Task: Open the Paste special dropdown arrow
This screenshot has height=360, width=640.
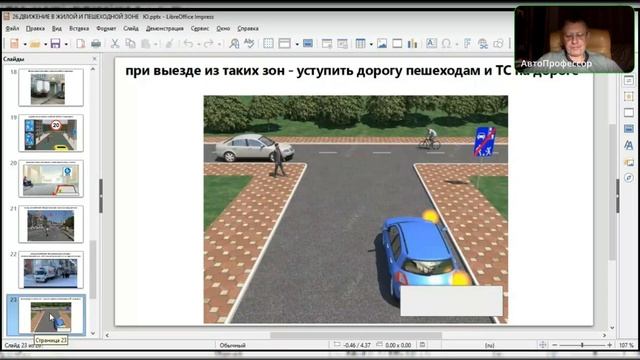Action: (x=156, y=44)
